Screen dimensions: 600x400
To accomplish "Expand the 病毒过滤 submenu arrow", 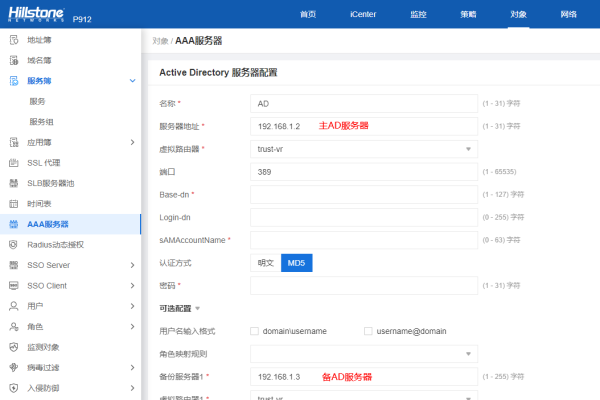I will (132, 367).
